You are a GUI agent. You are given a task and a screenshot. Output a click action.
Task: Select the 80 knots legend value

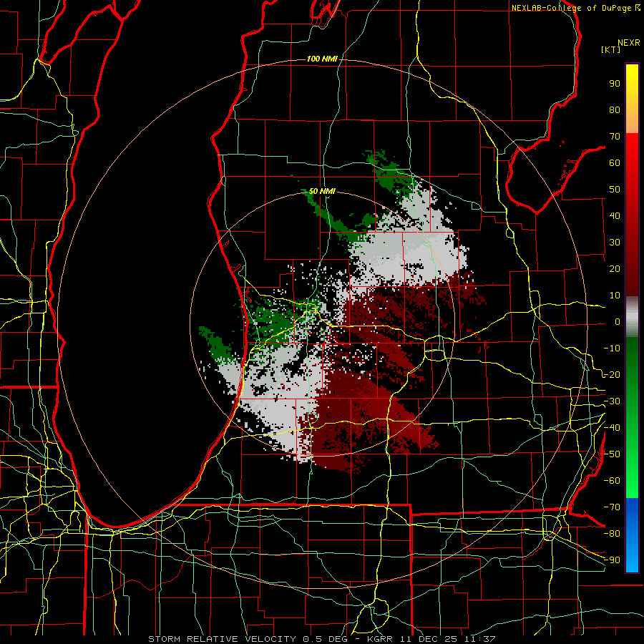(615, 110)
